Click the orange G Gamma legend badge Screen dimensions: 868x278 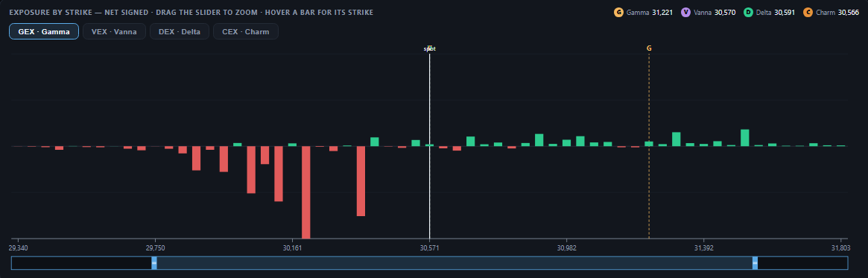pos(619,12)
